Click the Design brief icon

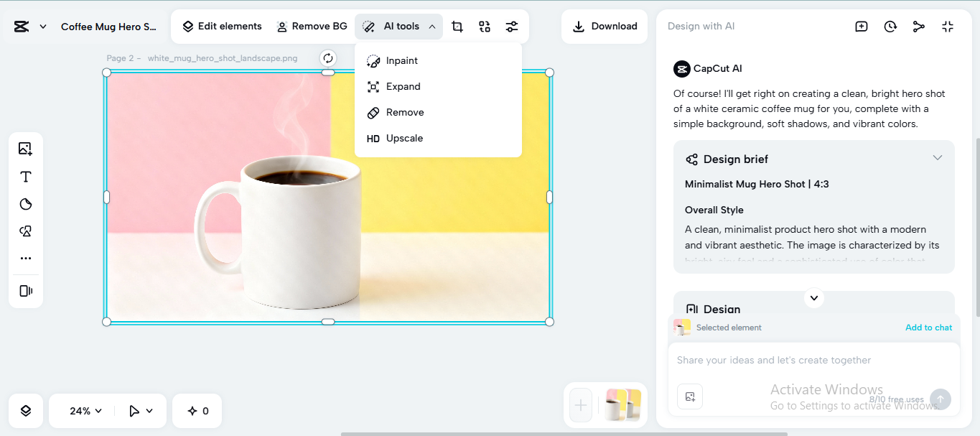[x=692, y=159]
